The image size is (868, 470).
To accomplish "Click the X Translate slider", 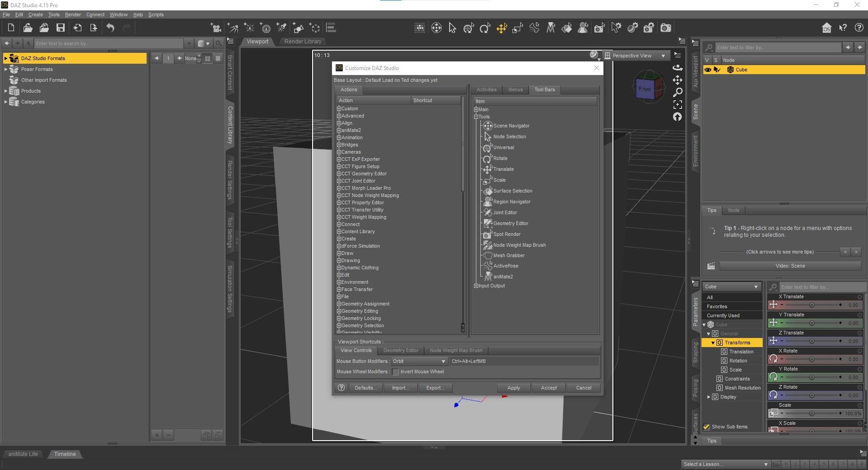I will [x=811, y=305].
